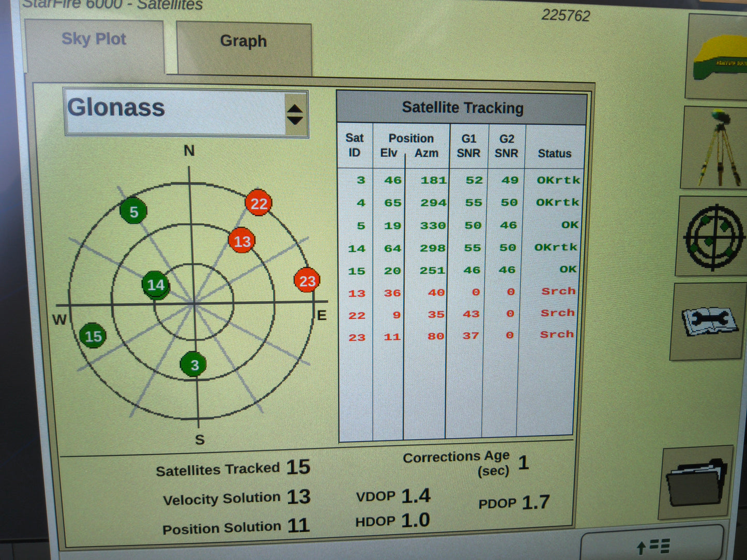
Task: Click Srch status for satellite 13
Action: (x=558, y=291)
